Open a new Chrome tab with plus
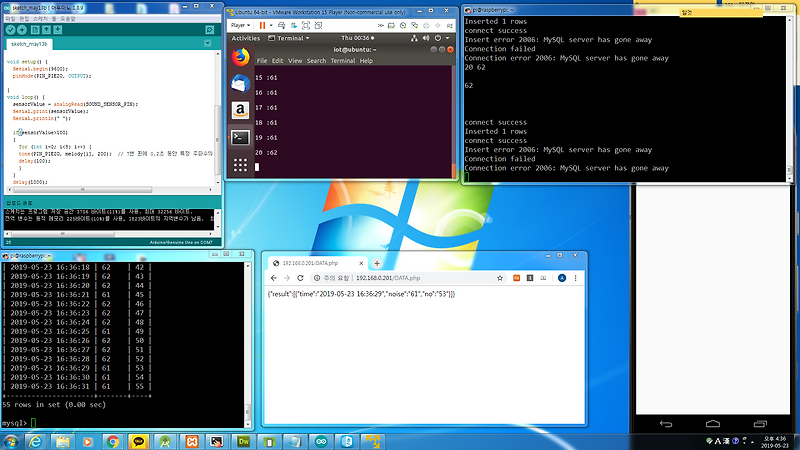 tap(377, 263)
